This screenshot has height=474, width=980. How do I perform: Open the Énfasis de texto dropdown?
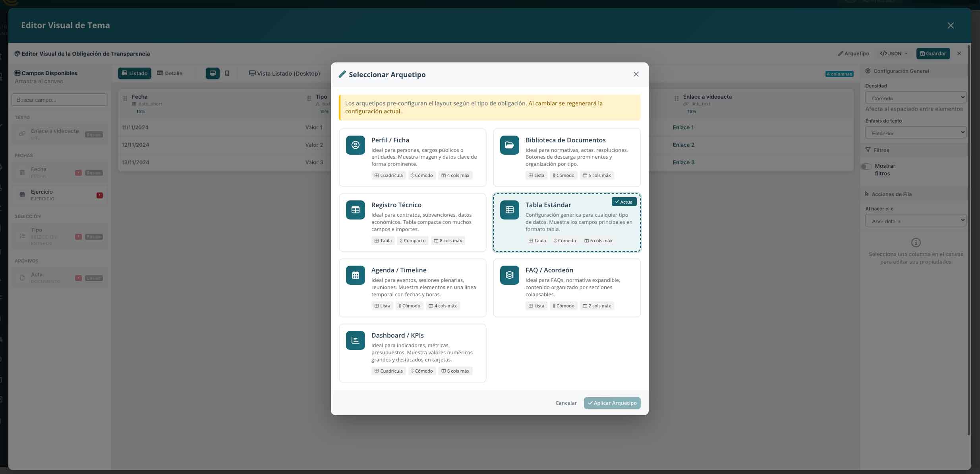(x=915, y=132)
